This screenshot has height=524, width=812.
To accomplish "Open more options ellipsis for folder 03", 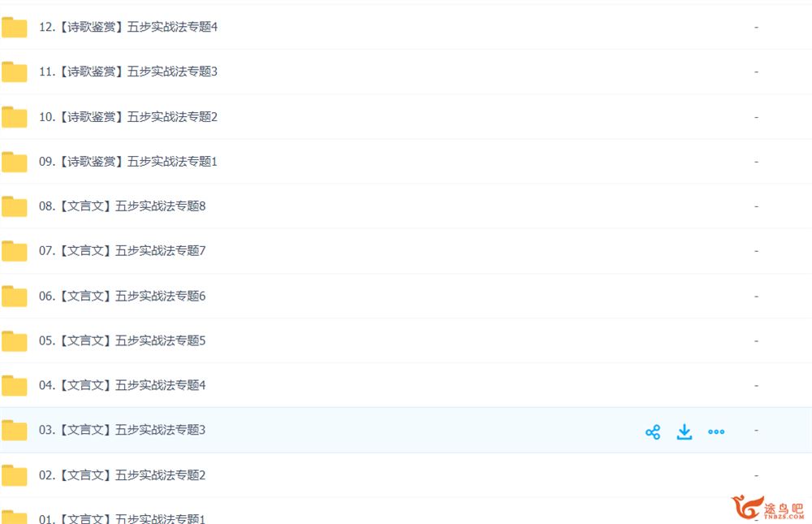I will (x=716, y=431).
